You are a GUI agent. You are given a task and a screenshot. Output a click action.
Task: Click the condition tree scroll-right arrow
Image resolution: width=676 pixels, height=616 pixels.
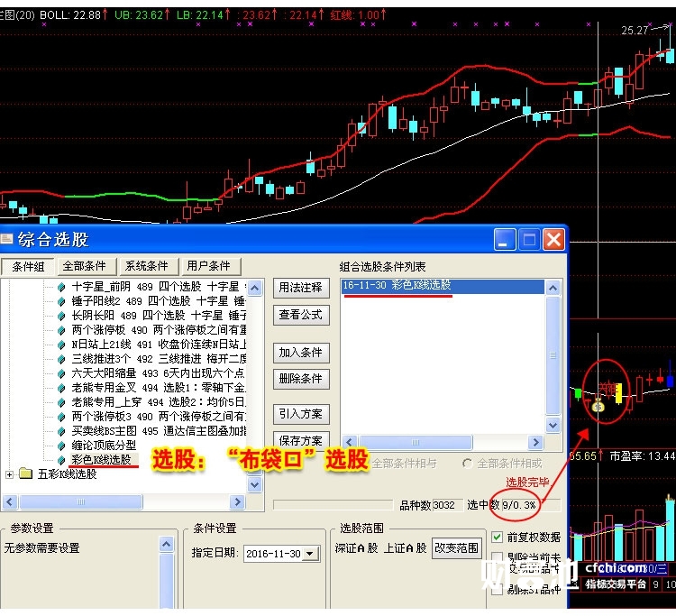[x=237, y=501]
